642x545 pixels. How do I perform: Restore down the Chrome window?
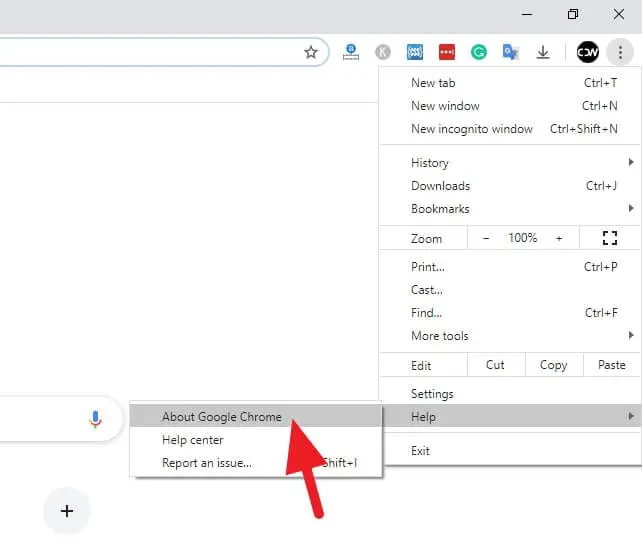(x=573, y=14)
